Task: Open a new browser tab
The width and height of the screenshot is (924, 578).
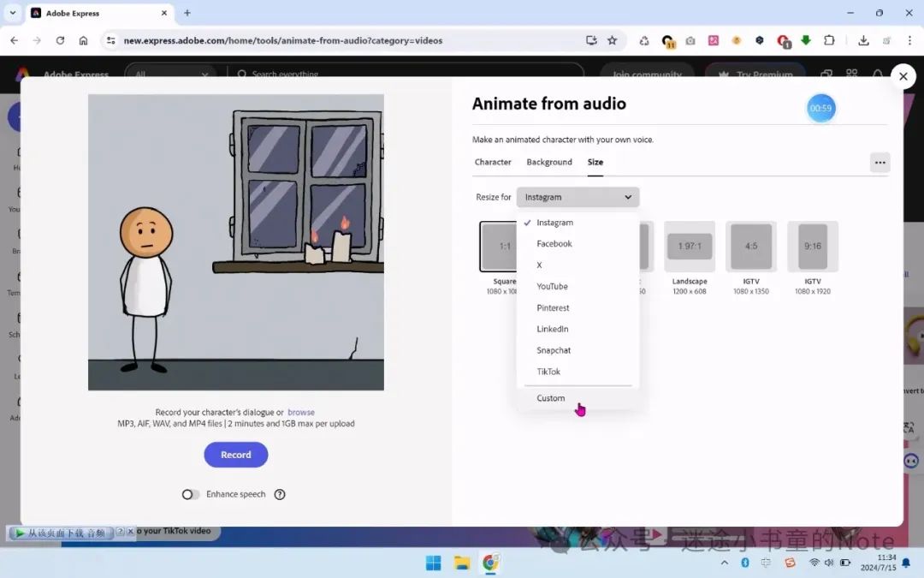Action: (187, 13)
